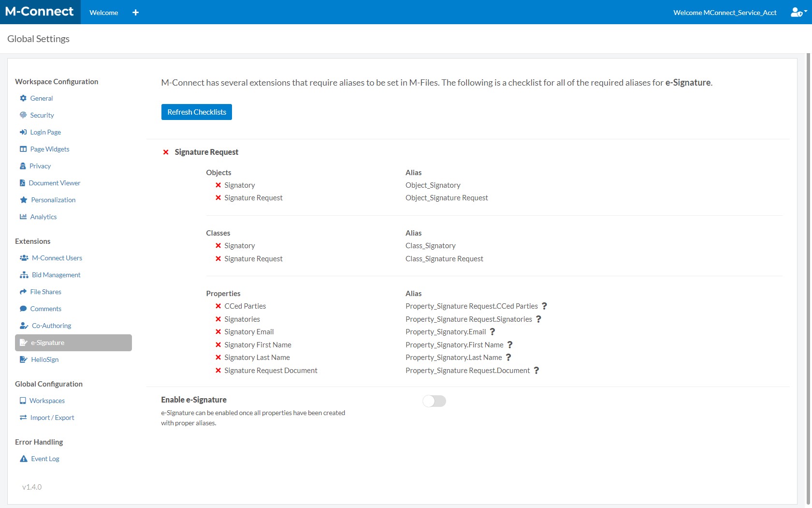Go to Import / Export settings
This screenshot has width=812, height=508.
click(52, 418)
